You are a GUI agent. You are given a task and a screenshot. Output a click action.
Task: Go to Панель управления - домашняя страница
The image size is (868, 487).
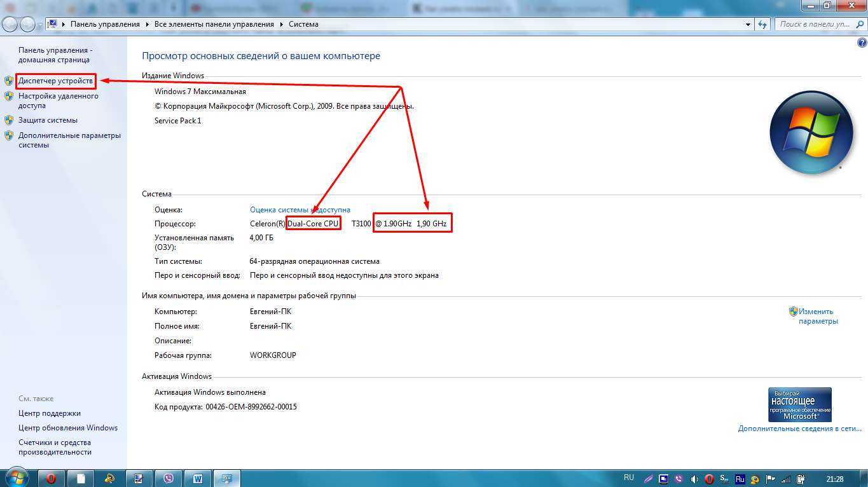click(55, 55)
